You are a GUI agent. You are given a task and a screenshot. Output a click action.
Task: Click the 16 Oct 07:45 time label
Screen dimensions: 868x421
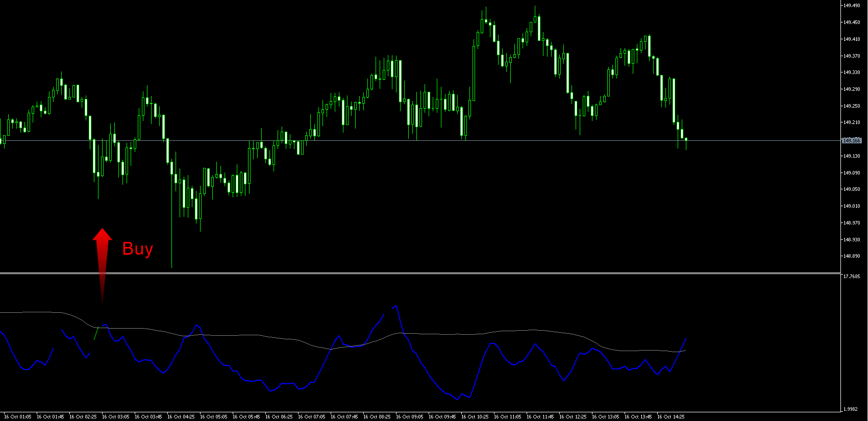344,417
